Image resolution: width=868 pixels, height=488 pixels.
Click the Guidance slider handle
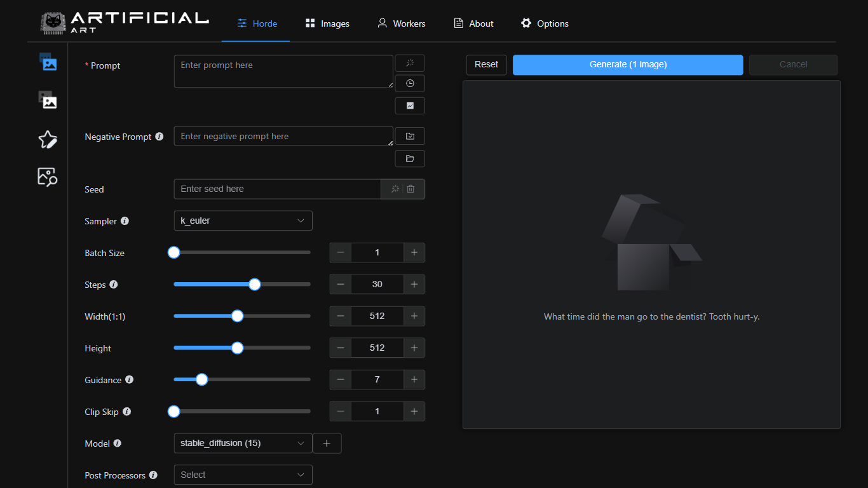point(201,379)
